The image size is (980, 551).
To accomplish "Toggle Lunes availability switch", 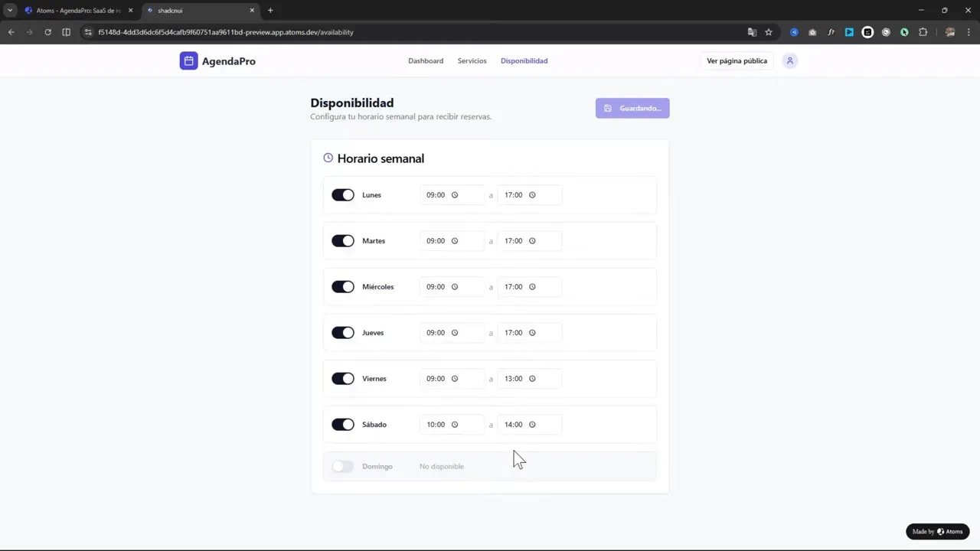I will click(x=343, y=195).
